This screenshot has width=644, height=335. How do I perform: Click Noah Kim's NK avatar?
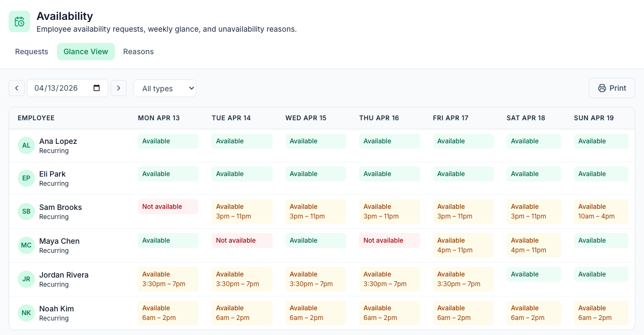pyautogui.click(x=26, y=313)
